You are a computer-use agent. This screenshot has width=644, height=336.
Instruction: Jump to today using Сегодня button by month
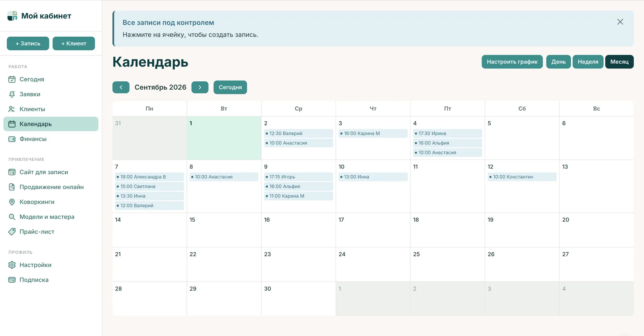pos(230,87)
